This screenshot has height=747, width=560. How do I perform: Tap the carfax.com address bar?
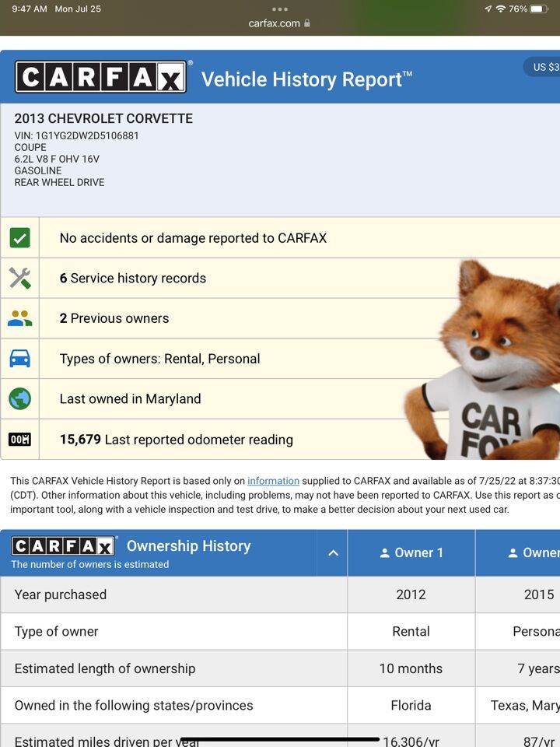275,23
